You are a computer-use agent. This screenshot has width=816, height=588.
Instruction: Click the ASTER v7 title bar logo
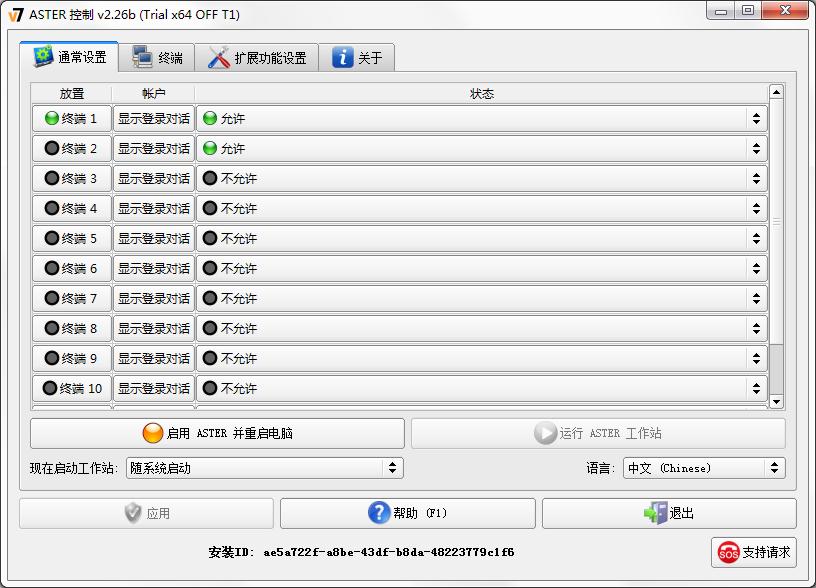[17, 15]
